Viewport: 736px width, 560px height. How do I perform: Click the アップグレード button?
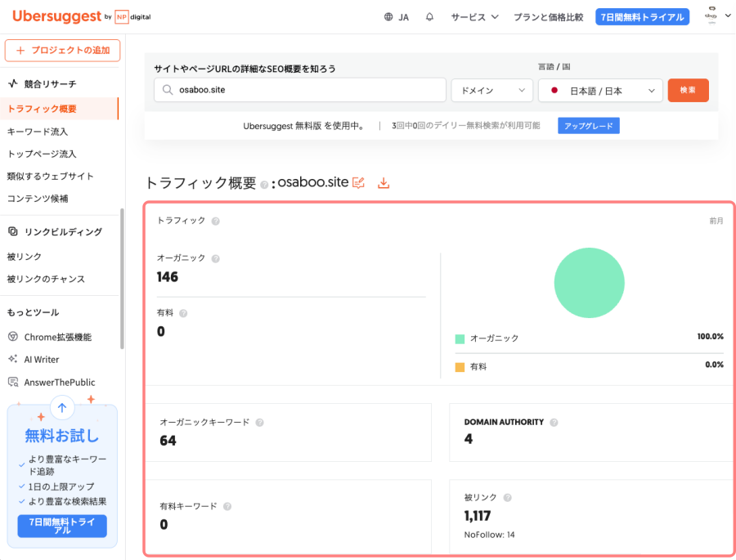(x=589, y=126)
